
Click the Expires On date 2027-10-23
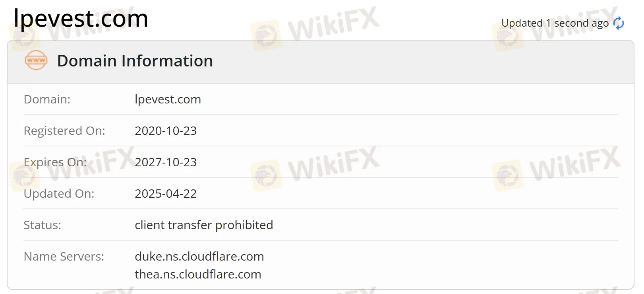point(166,162)
